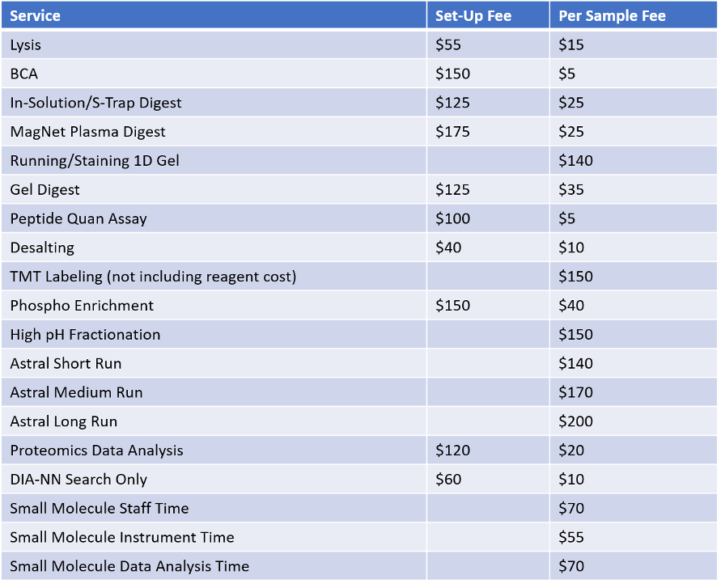Image resolution: width=721 pixels, height=588 pixels.
Task: Click the Per Sample Fee header
Action: [x=612, y=15]
